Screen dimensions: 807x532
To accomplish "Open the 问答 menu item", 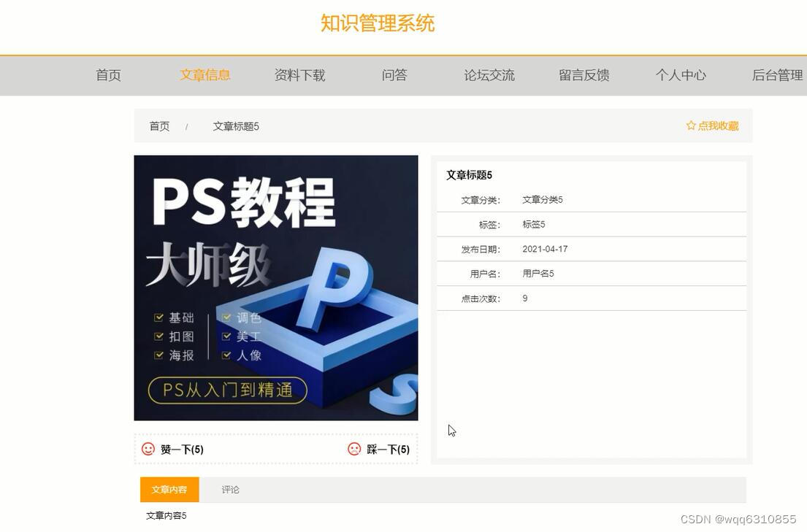I will [394, 75].
